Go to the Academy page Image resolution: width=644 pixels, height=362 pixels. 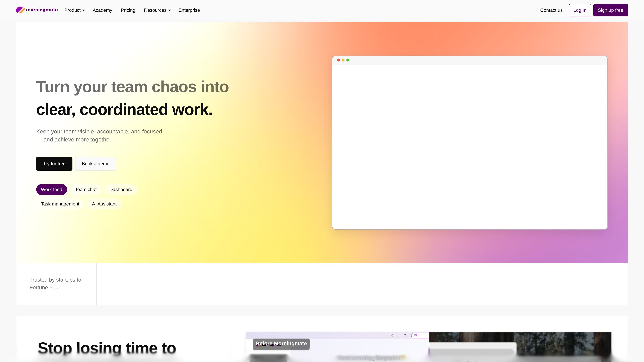(x=102, y=10)
